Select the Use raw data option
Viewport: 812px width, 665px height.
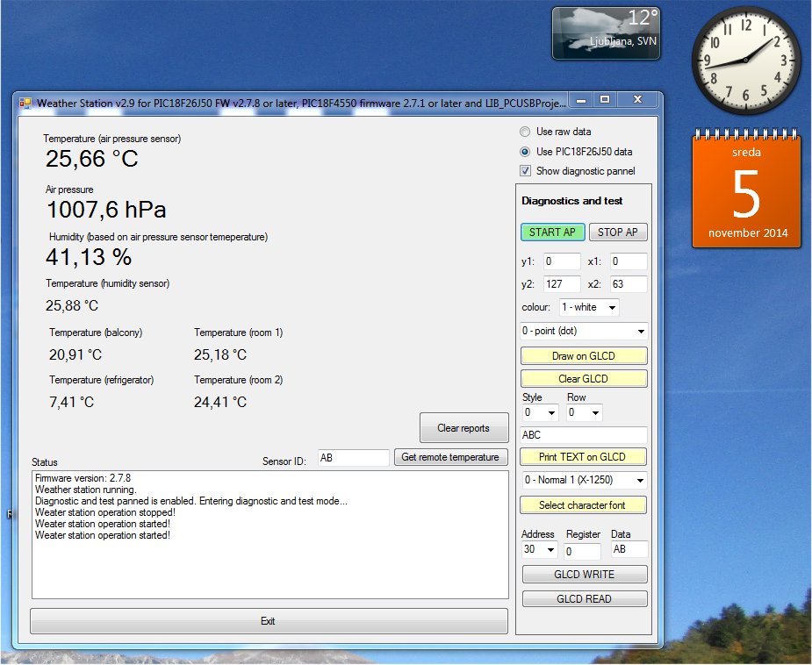click(x=526, y=132)
